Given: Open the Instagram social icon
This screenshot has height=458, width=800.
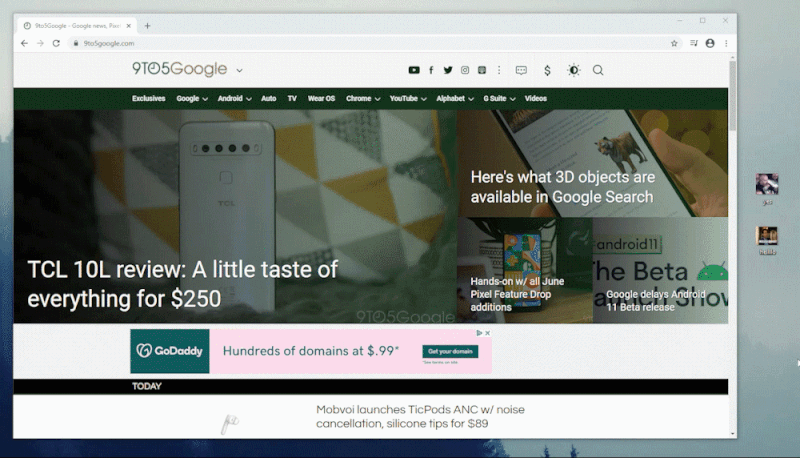Looking at the screenshot, I should coord(465,70).
